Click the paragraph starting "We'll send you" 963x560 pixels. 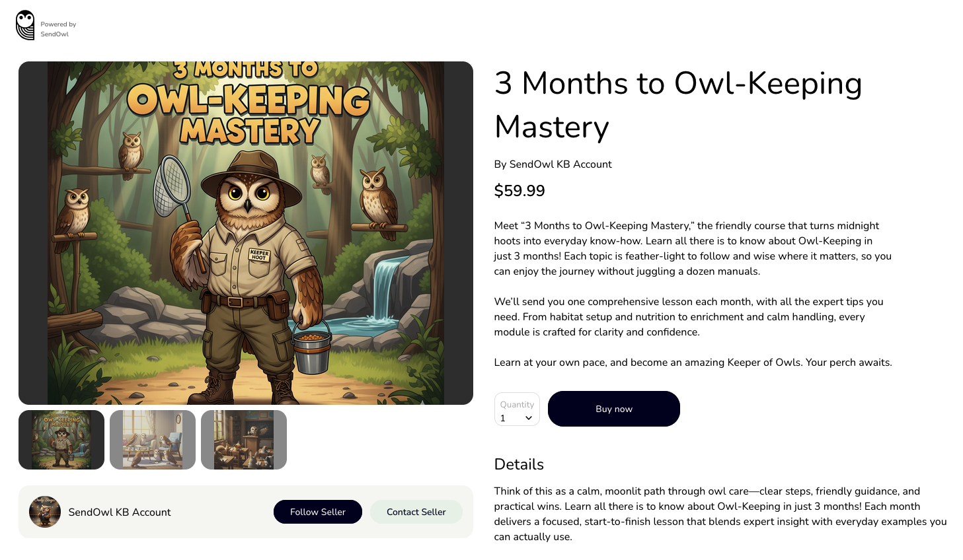pyautogui.click(x=689, y=317)
